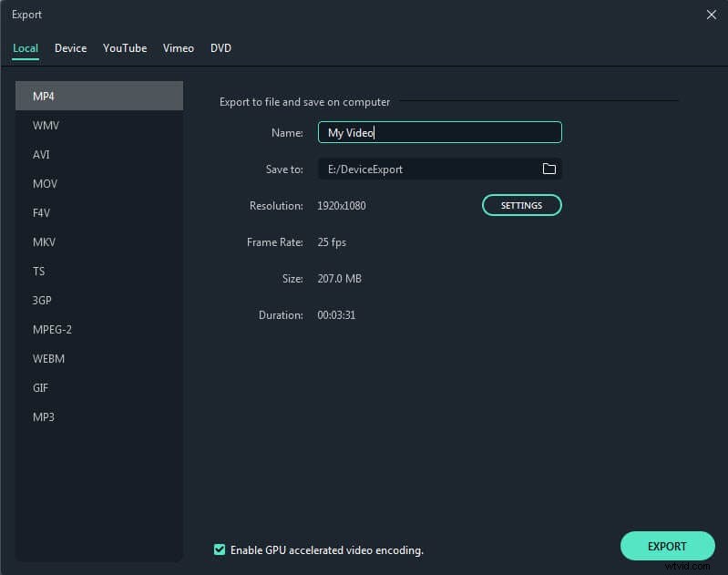
Task: Click the folder browse icon
Action: (549, 169)
